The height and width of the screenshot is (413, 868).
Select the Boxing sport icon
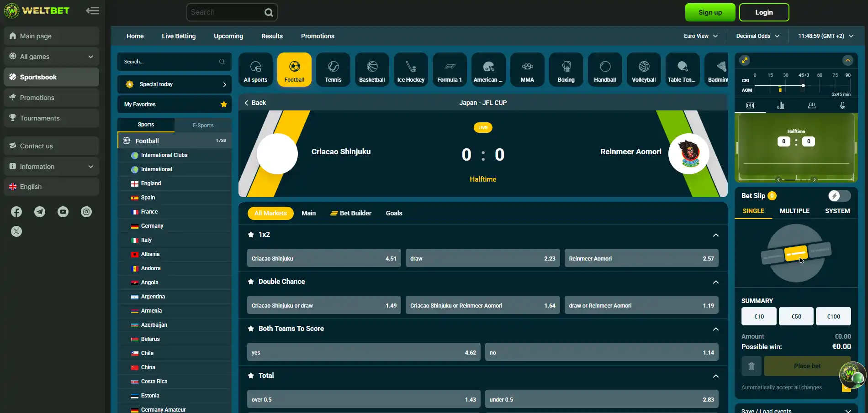click(566, 70)
